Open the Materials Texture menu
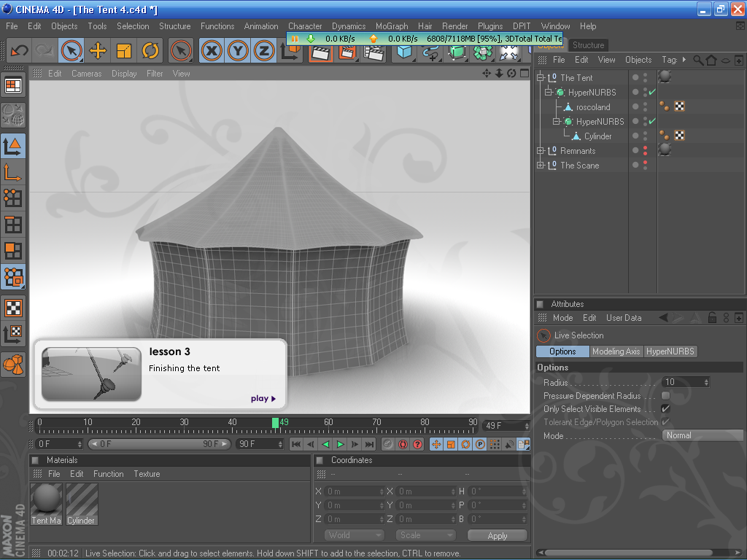Screen dimensions: 747x560 (x=147, y=474)
